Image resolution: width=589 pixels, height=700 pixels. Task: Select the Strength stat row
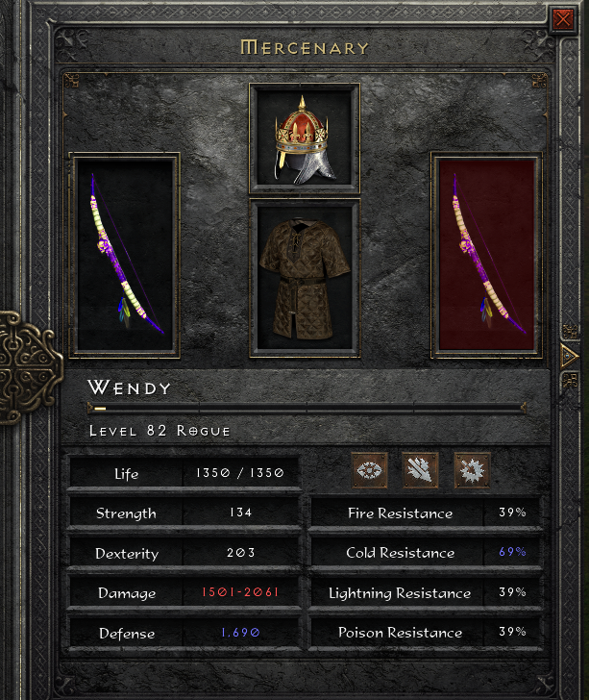(x=184, y=512)
